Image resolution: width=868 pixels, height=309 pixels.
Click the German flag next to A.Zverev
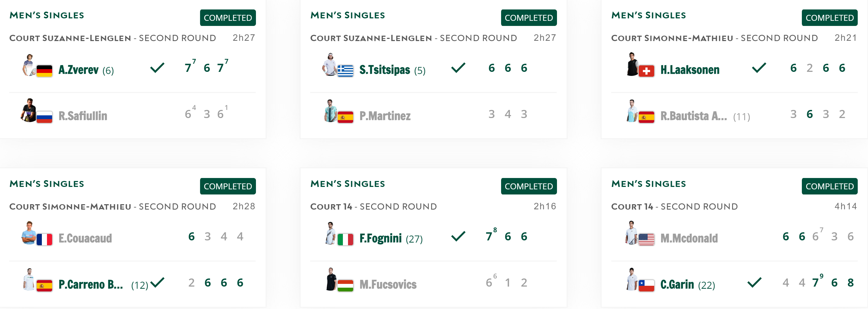pos(44,71)
